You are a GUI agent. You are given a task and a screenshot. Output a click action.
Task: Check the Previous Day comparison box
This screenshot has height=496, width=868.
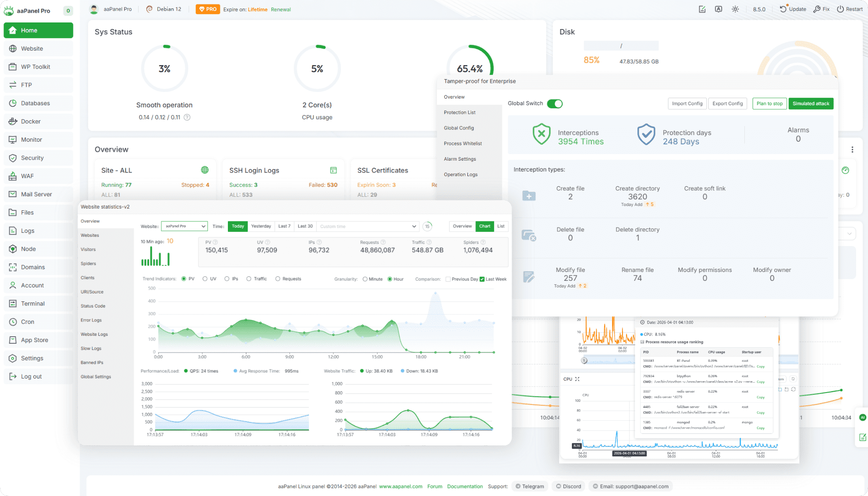tap(448, 279)
